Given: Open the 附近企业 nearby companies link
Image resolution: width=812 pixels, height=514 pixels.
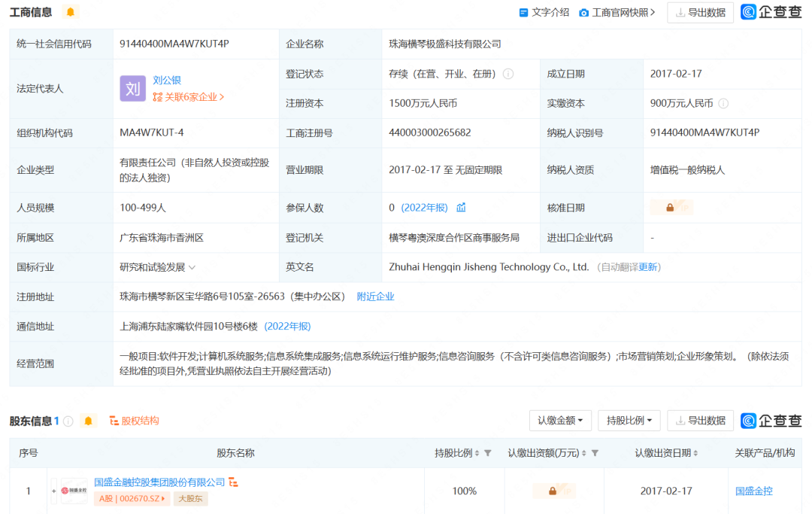Looking at the screenshot, I should [375, 297].
